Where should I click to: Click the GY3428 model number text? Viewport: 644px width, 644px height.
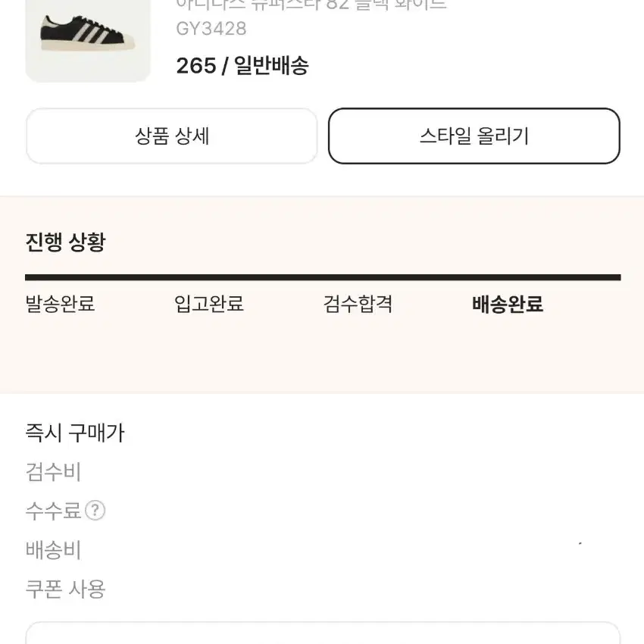coord(211,29)
